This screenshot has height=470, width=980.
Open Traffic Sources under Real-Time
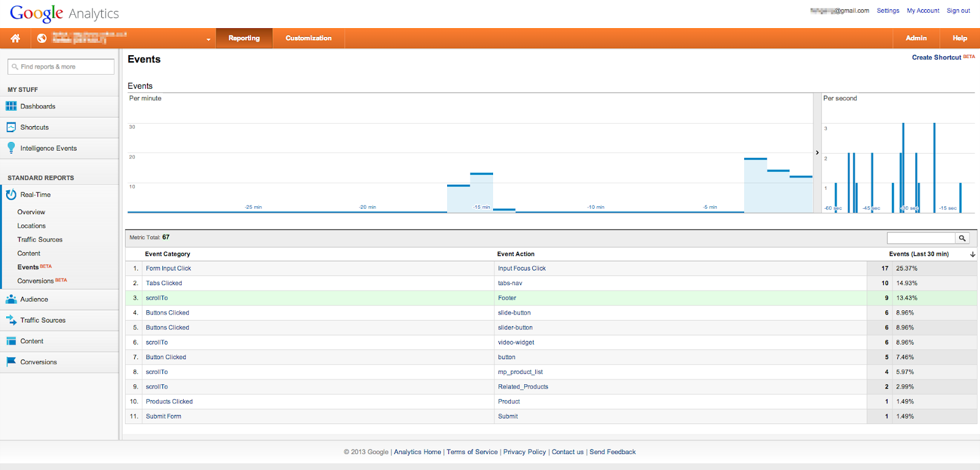click(x=40, y=240)
